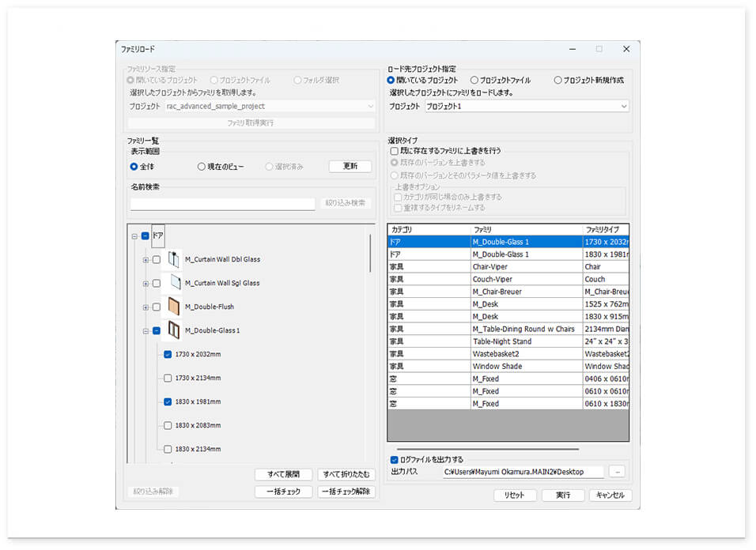The width and height of the screenshot is (756, 550).
Task: Click the browse button next to output path
Action: pos(618,472)
